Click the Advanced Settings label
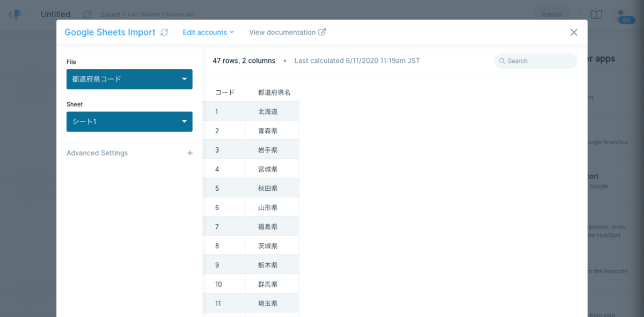 pyautogui.click(x=97, y=153)
